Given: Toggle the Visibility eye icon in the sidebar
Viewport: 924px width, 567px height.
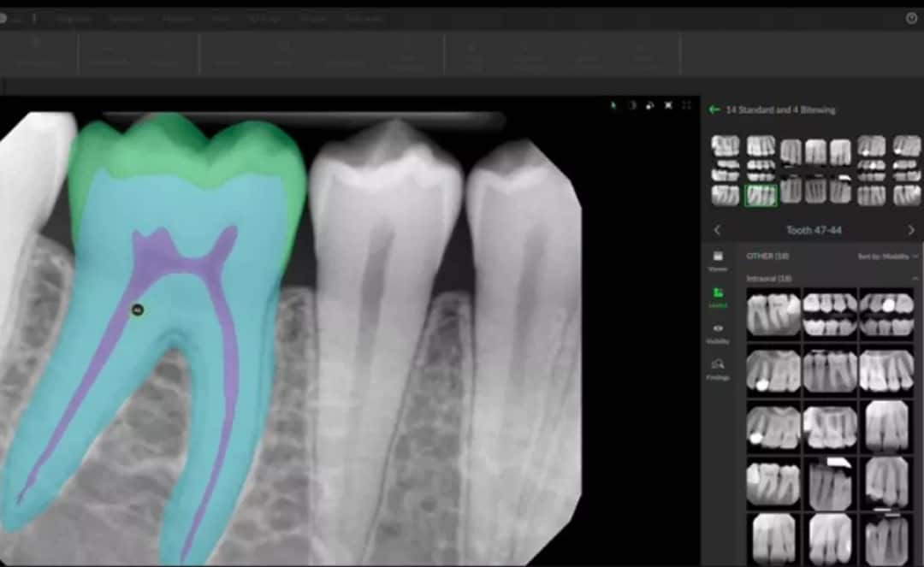Looking at the screenshot, I should 718,333.
